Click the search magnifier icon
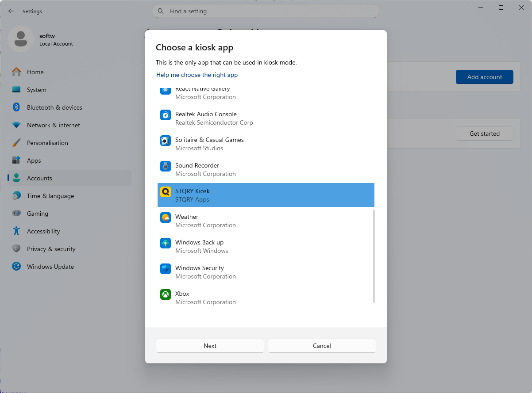 tap(161, 11)
